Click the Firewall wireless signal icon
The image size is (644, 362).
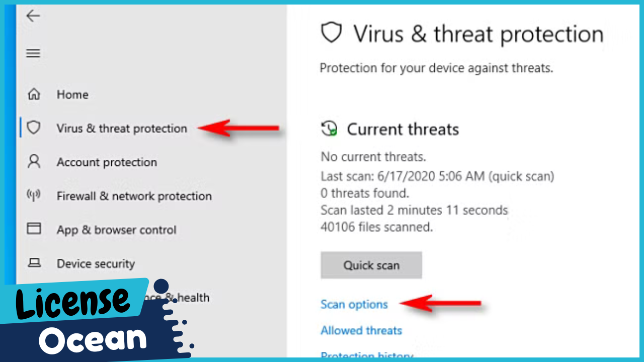tap(33, 195)
